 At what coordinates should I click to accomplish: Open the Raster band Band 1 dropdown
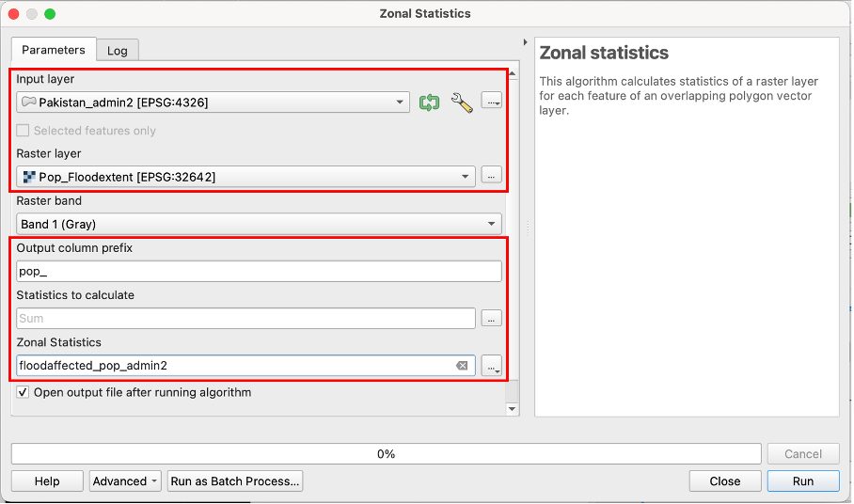click(x=259, y=224)
